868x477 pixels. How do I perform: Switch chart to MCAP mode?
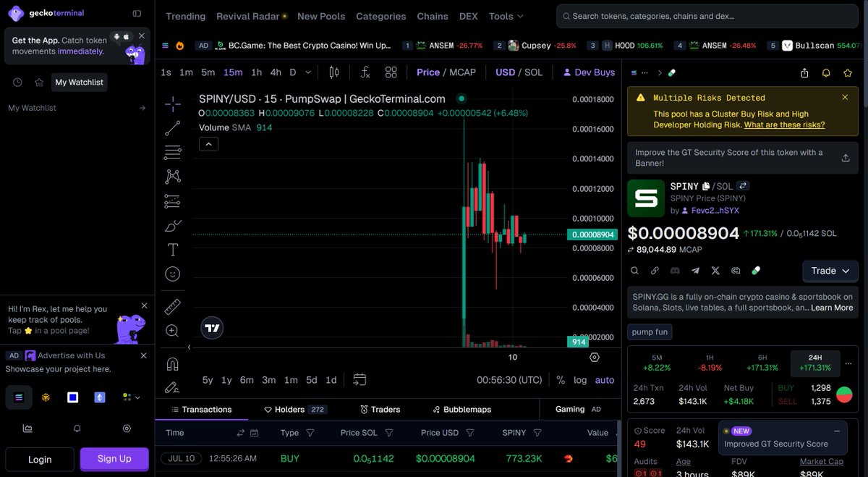point(463,72)
